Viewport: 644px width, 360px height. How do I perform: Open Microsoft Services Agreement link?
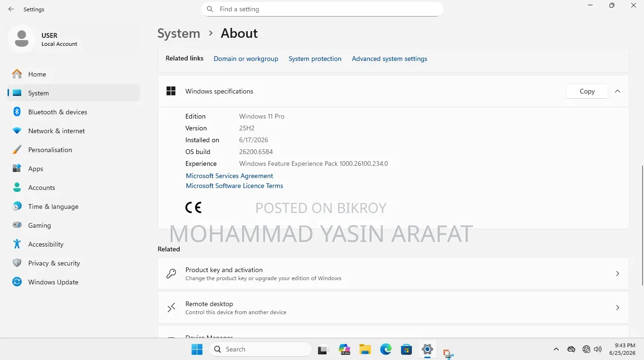coord(229,176)
